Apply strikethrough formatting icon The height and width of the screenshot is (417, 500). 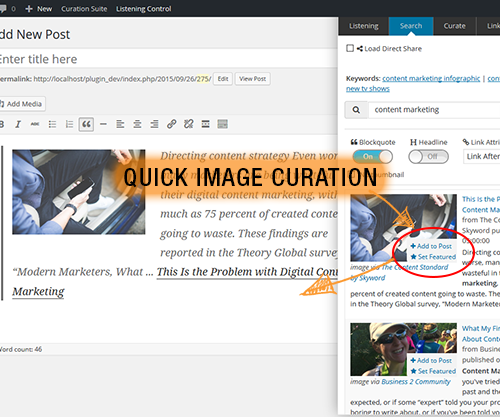pos(35,124)
